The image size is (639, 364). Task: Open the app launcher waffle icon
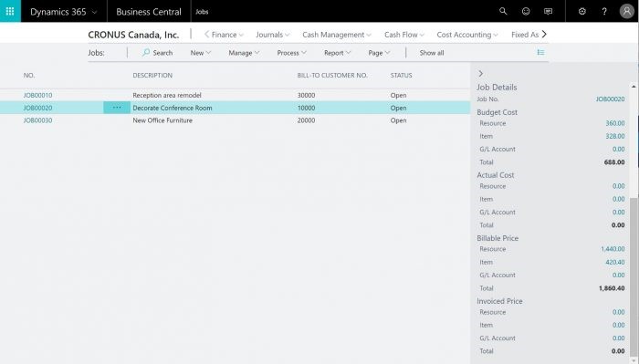[10, 11]
